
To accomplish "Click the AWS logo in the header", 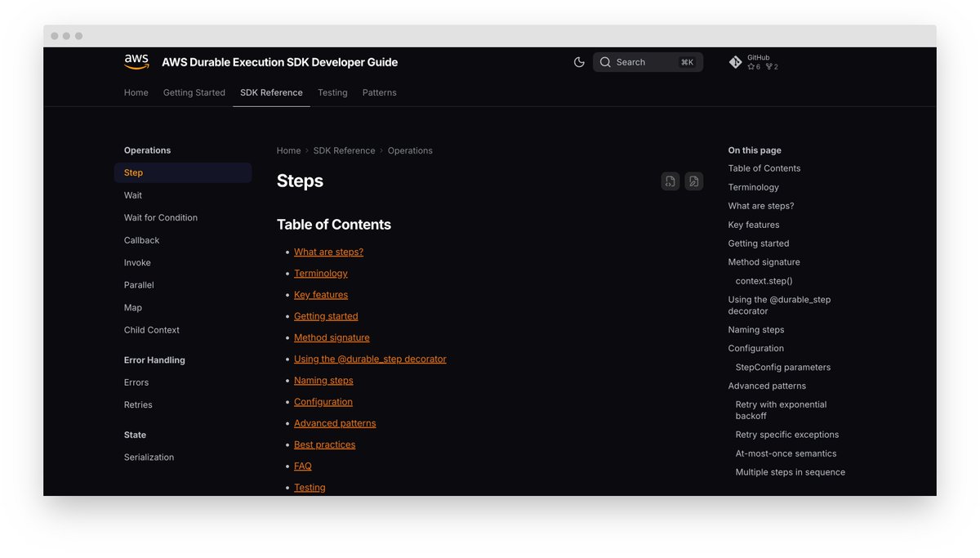I will pos(136,62).
